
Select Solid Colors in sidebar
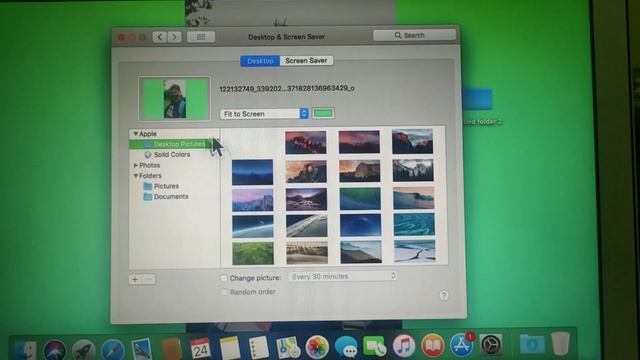coord(171,155)
